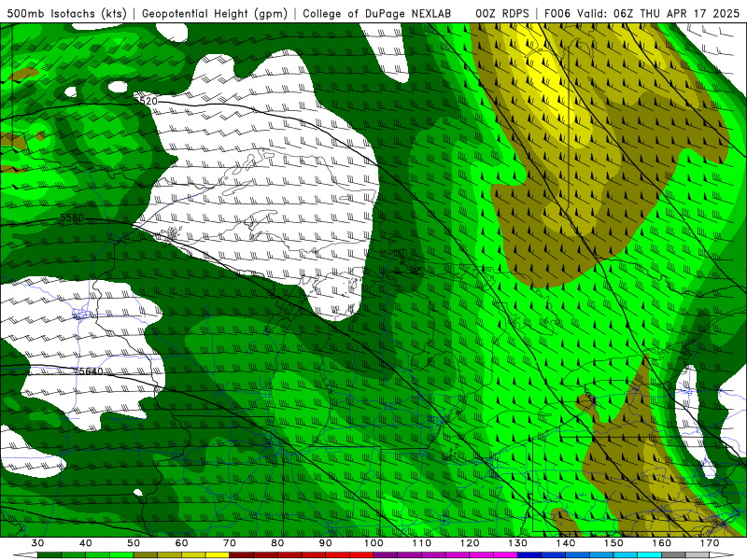Click the 50 value on the color scale
Viewport: 747px width, 560px height.
click(x=134, y=543)
